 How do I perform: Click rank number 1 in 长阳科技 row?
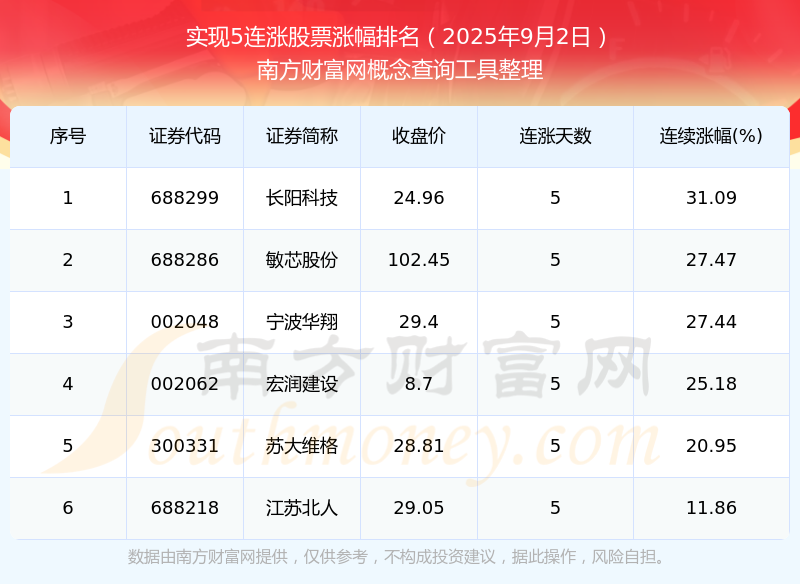point(68,198)
